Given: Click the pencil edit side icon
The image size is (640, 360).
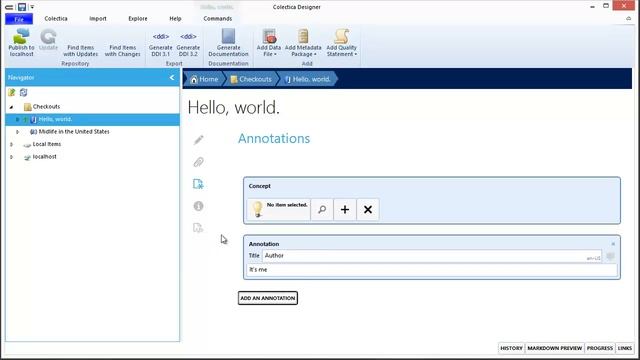Looking at the screenshot, I should coord(198,140).
